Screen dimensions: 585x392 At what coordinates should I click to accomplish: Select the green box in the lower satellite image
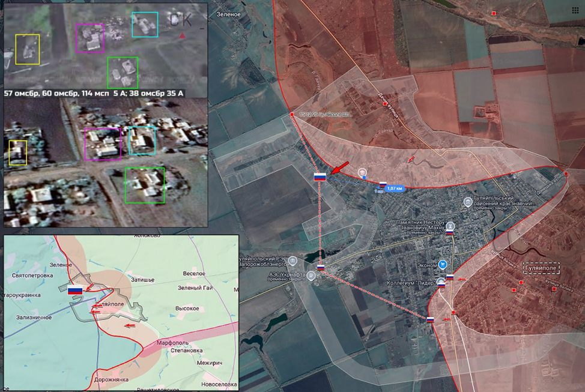[x=144, y=185]
